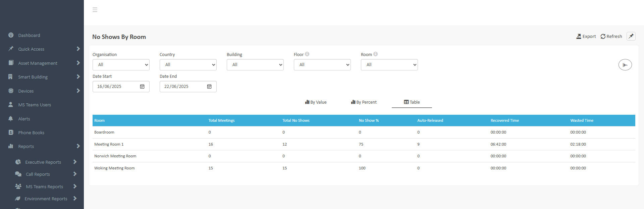644x209 pixels.
Task: Click the Devices chip icon
Action: (x=11, y=91)
